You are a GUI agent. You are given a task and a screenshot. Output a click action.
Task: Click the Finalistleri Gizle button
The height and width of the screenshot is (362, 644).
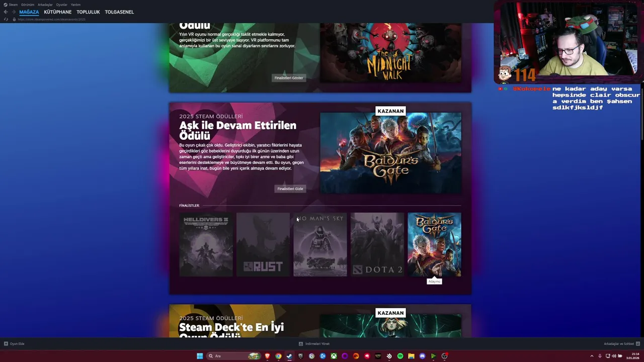click(x=290, y=189)
